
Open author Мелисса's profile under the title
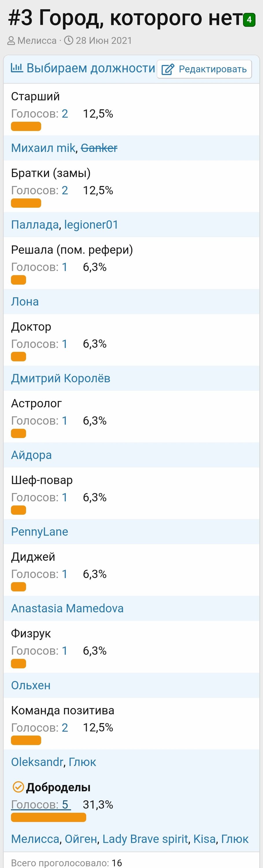click(x=37, y=41)
